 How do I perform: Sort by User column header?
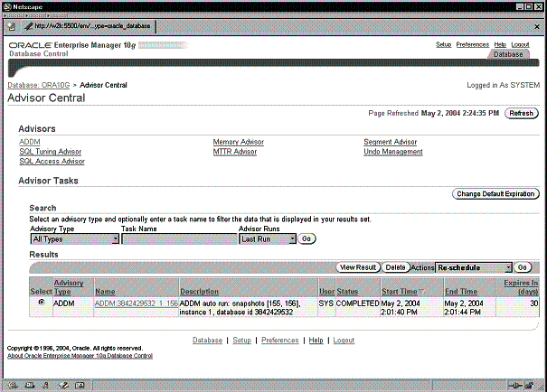pyautogui.click(x=327, y=292)
